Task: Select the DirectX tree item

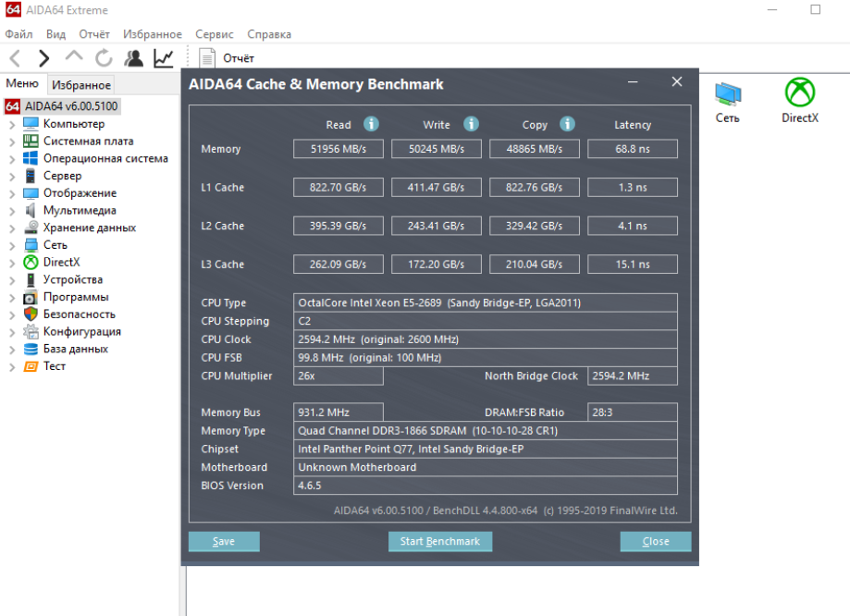Action: 62,263
